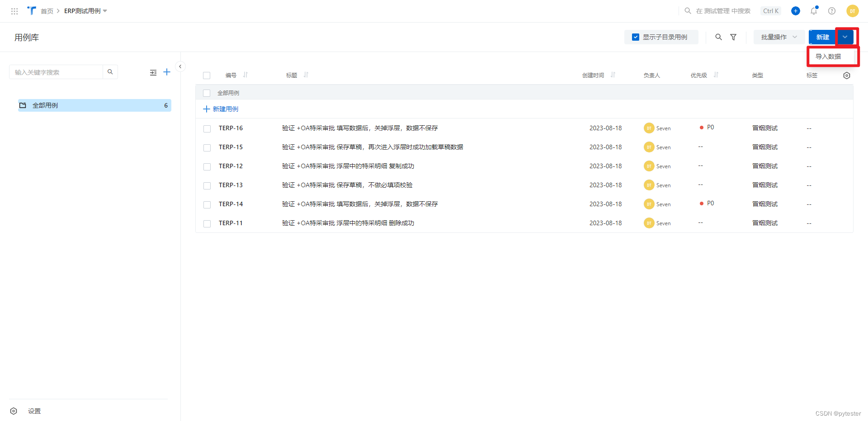Viewport: 868px width, 421px height.
Task: Open the TERP-11 删除成功 case title
Action: (x=348, y=223)
